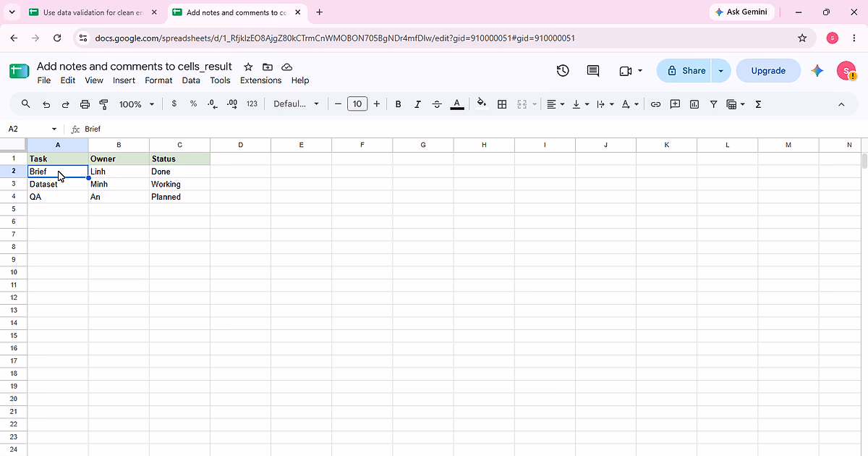The image size is (868, 456).
Task: Open the Format menu
Action: (x=158, y=80)
